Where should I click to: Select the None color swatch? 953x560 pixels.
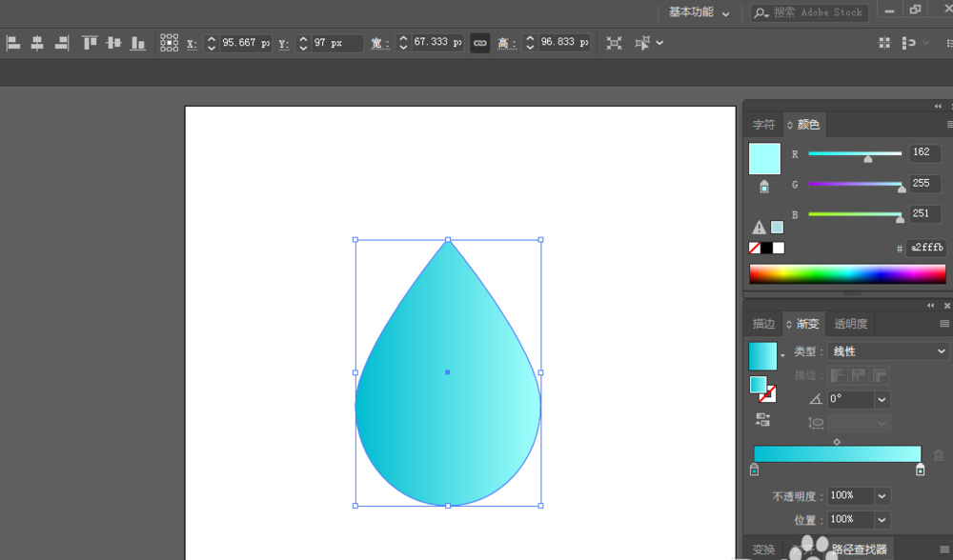(755, 248)
